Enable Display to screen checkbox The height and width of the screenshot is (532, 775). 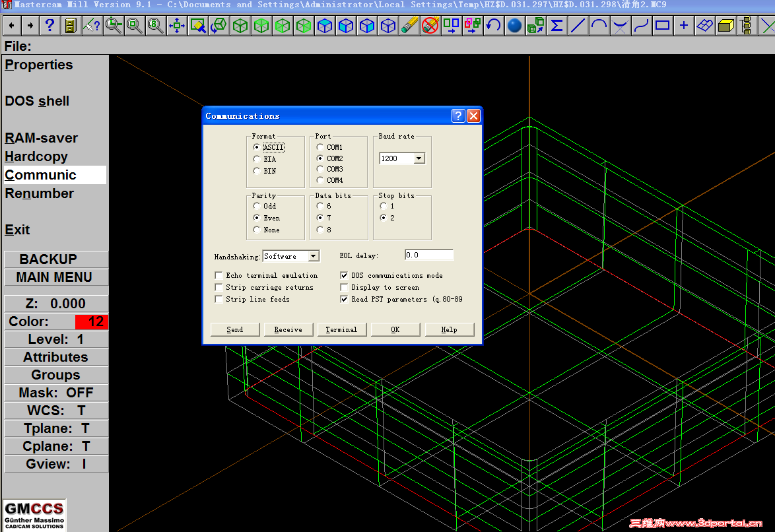pyautogui.click(x=344, y=286)
